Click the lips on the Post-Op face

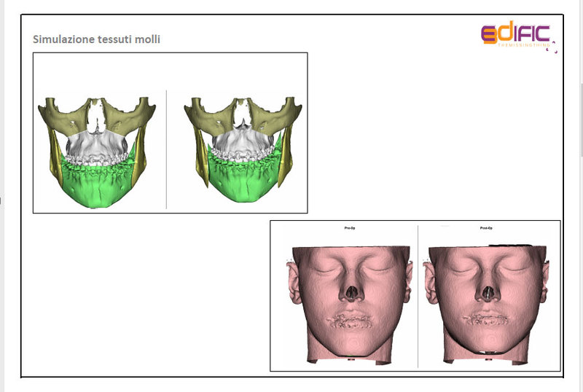tap(487, 321)
